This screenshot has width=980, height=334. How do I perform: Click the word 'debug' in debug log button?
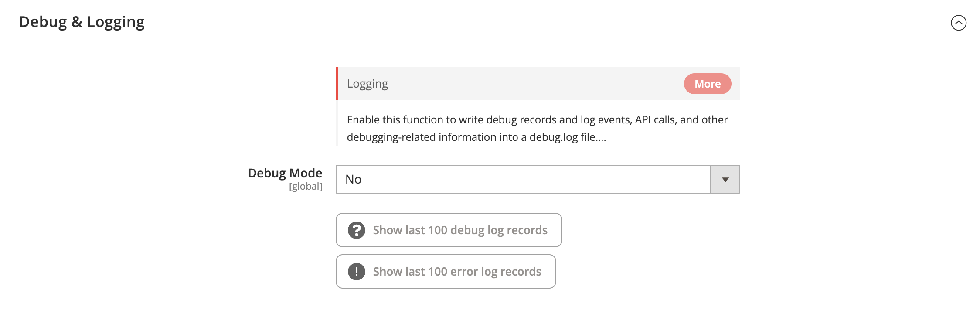[467, 230]
